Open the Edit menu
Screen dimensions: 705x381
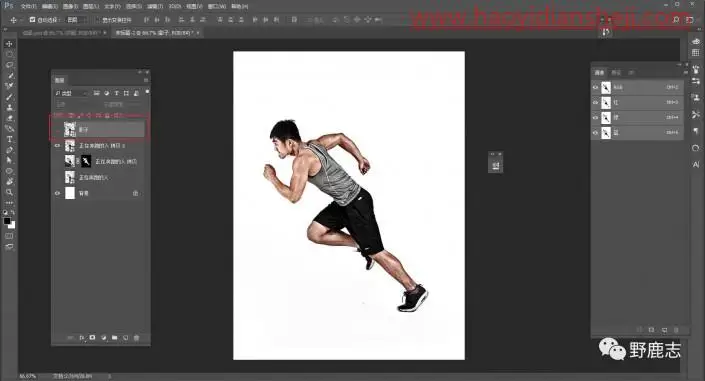pos(49,7)
